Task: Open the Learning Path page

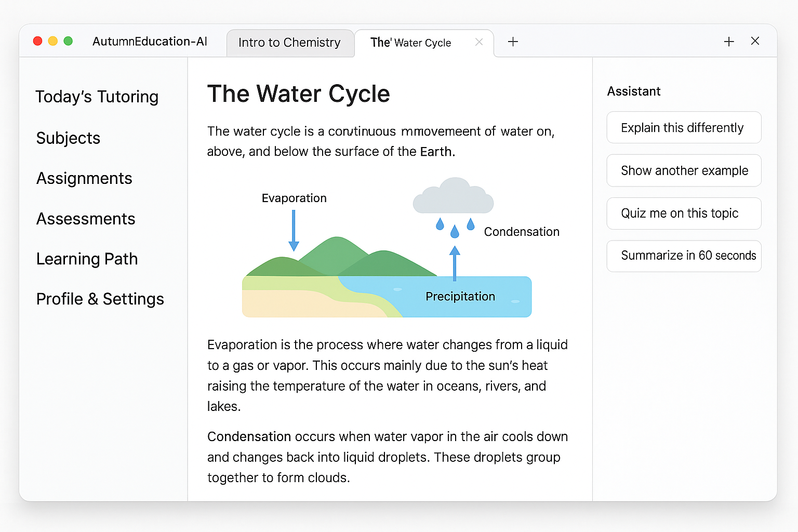Action: (x=87, y=259)
